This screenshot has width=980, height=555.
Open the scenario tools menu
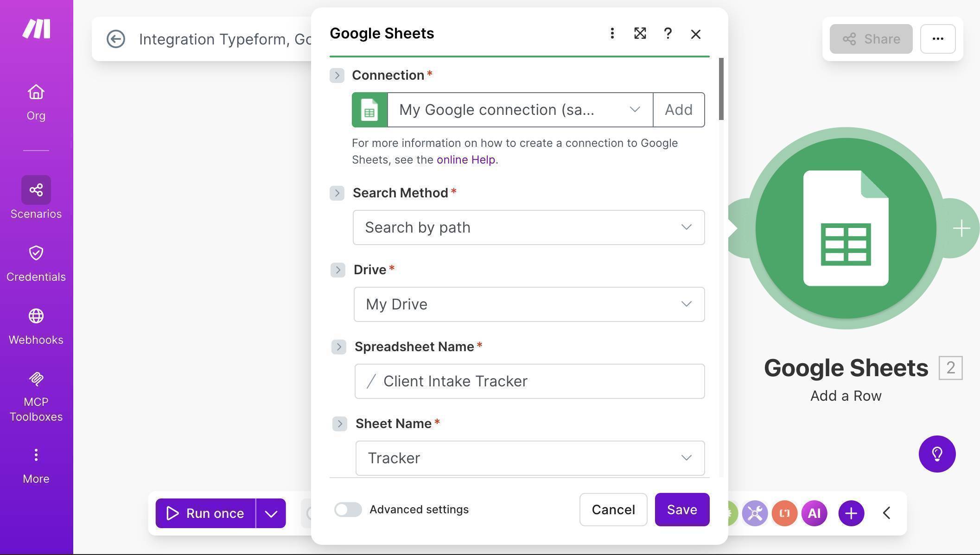(x=754, y=513)
